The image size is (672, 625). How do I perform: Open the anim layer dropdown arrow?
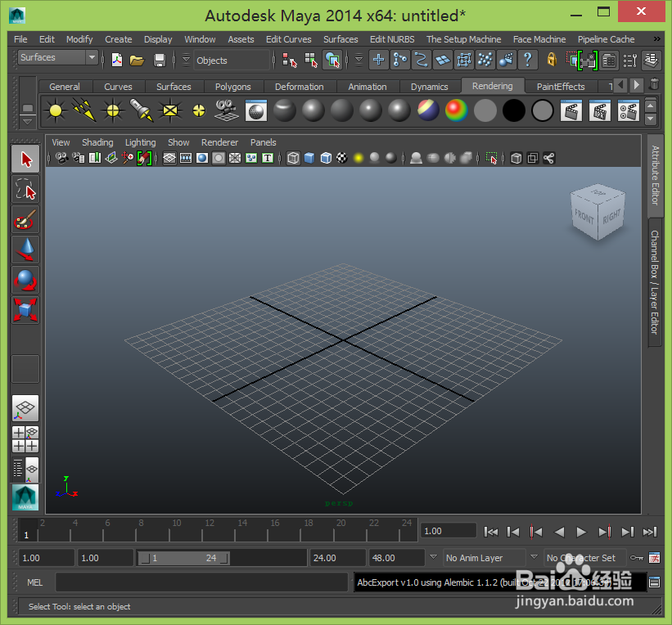pyautogui.click(x=433, y=557)
